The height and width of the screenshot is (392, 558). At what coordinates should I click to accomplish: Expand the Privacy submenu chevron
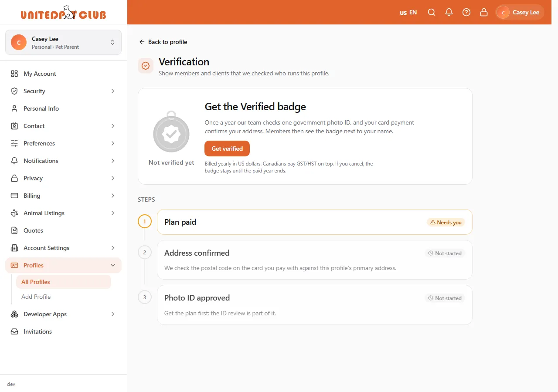click(x=113, y=178)
